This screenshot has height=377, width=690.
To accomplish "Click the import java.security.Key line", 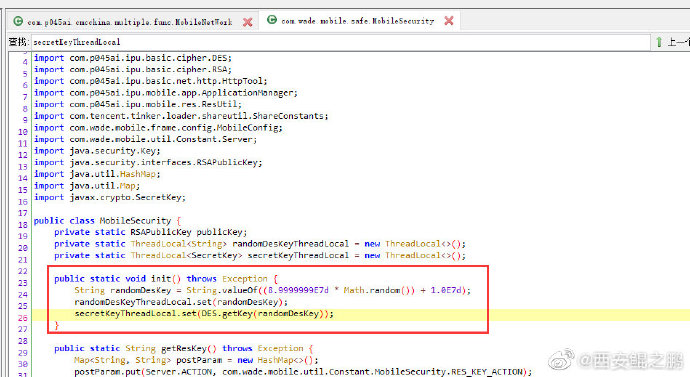I will [x=97, y=151].
